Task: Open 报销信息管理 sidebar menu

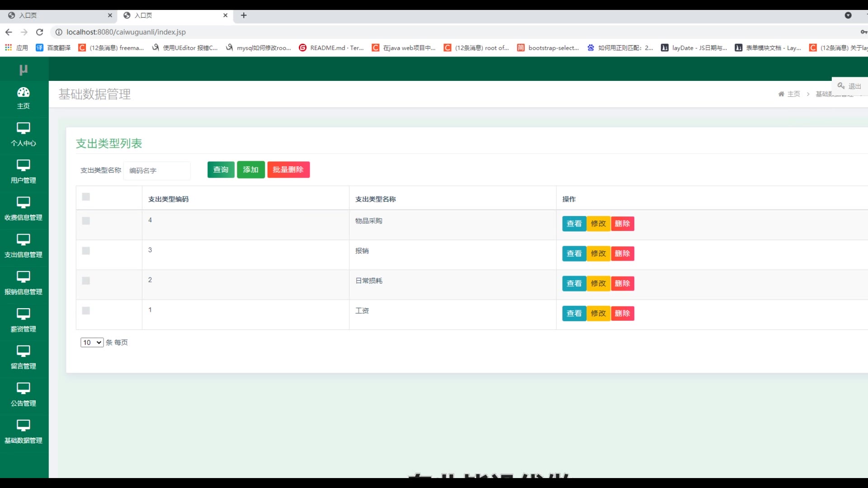Action: [24, 283]
